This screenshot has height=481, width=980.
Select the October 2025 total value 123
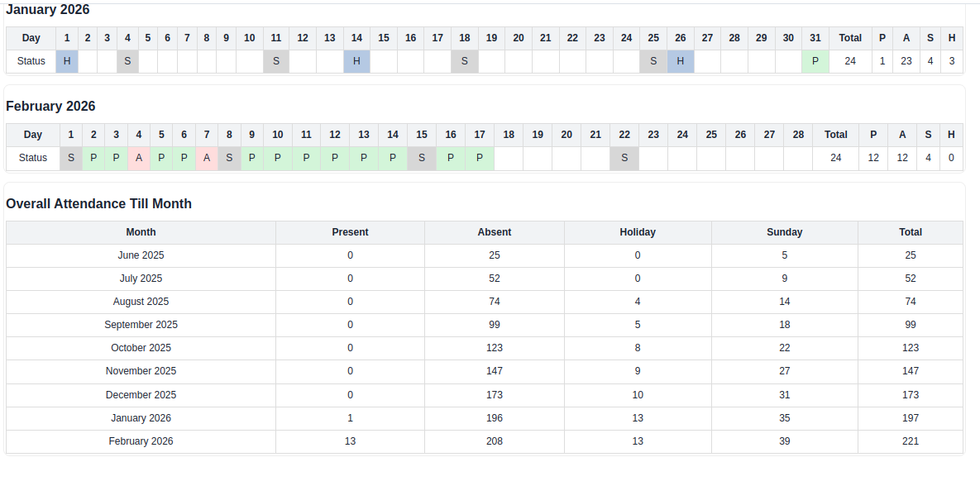tap(911, 348)
